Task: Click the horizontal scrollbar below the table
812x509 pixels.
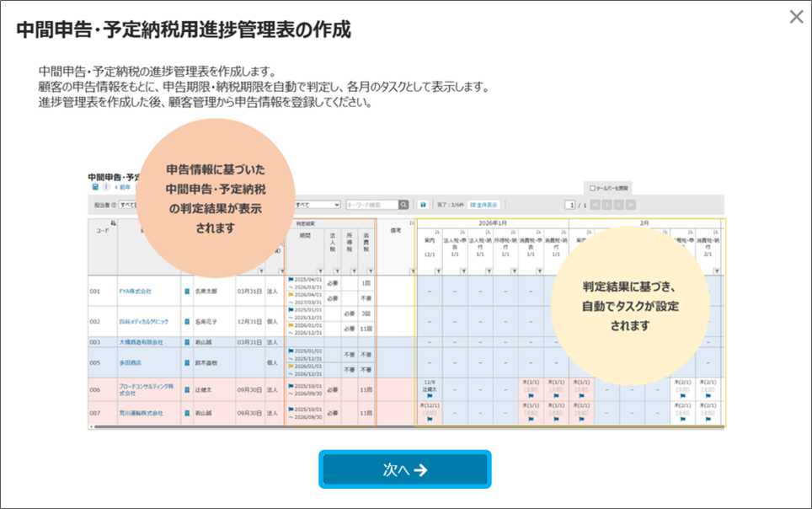Action: 253,427
